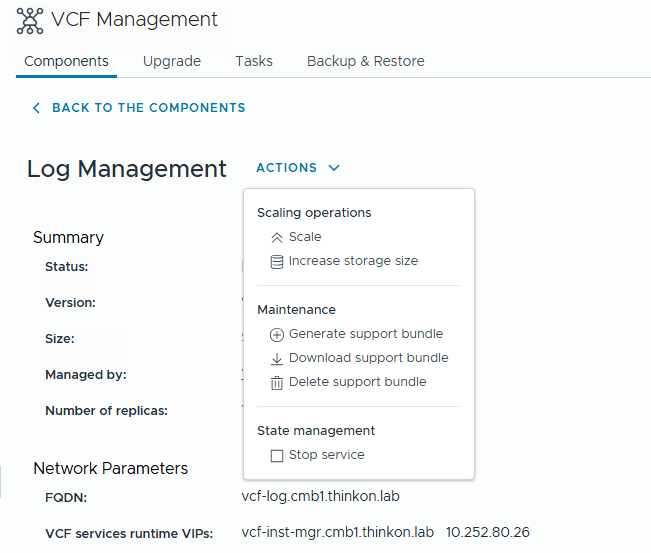Viewport: 651px width, 553px height.
Task: Click the Network Parameters heading
Action: (110, 468)
